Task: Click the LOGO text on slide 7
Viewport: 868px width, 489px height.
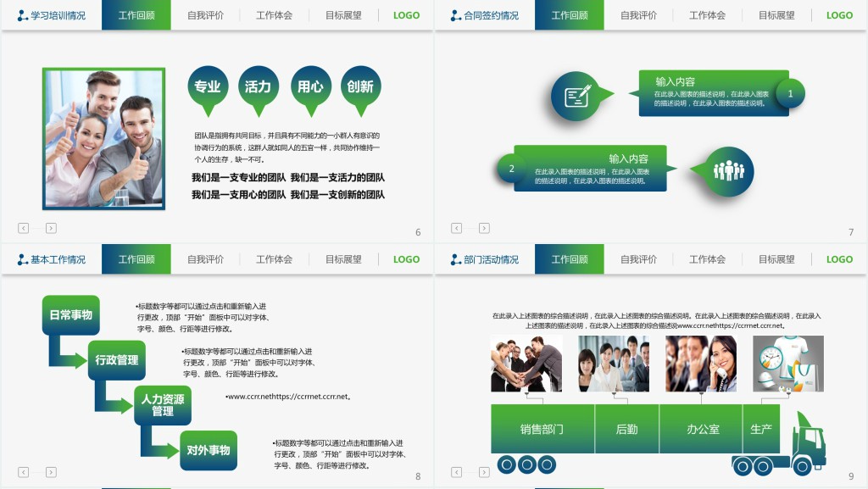Action: click(x=839, y=15)
